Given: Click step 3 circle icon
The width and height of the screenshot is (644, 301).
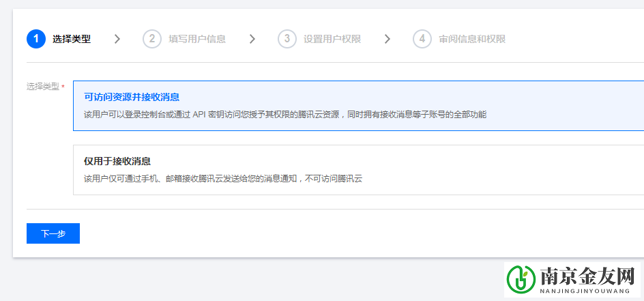Looking at the screenshot, I should pyautogui.click(x=287, y=39).
